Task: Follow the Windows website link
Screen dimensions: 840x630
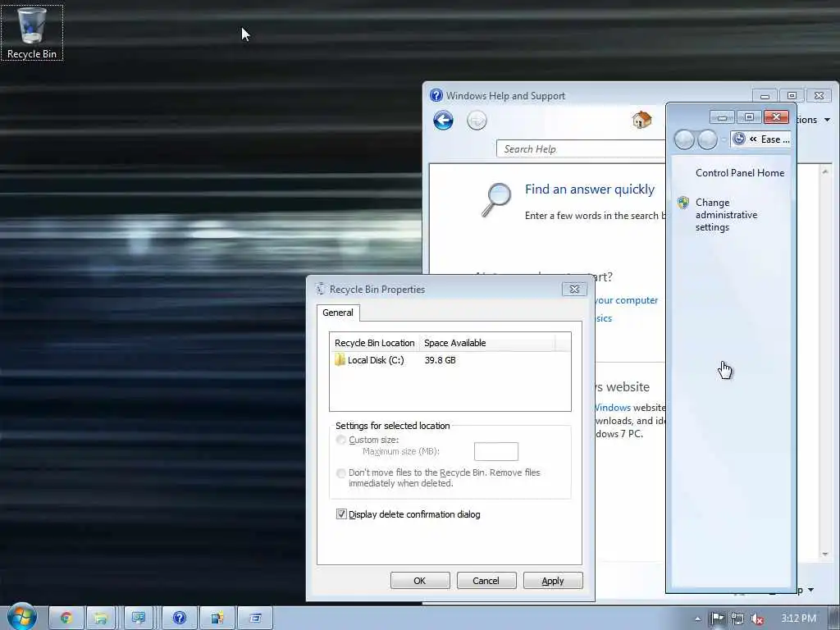Action: coord(612,408)
